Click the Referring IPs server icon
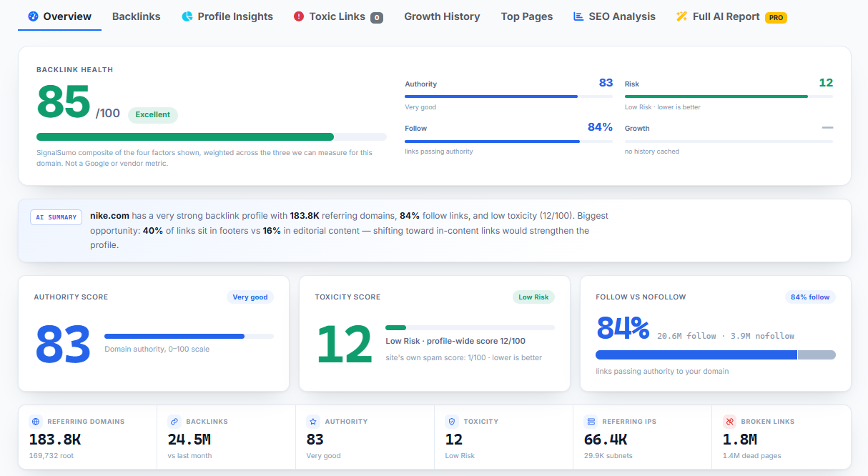This screenshot has width=868, height=476. [x=591, y=422]
